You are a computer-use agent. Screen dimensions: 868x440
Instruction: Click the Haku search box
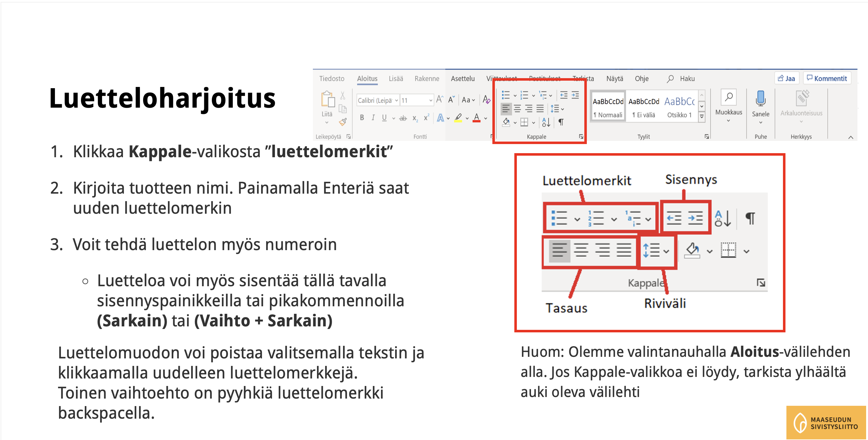point(681,78)
